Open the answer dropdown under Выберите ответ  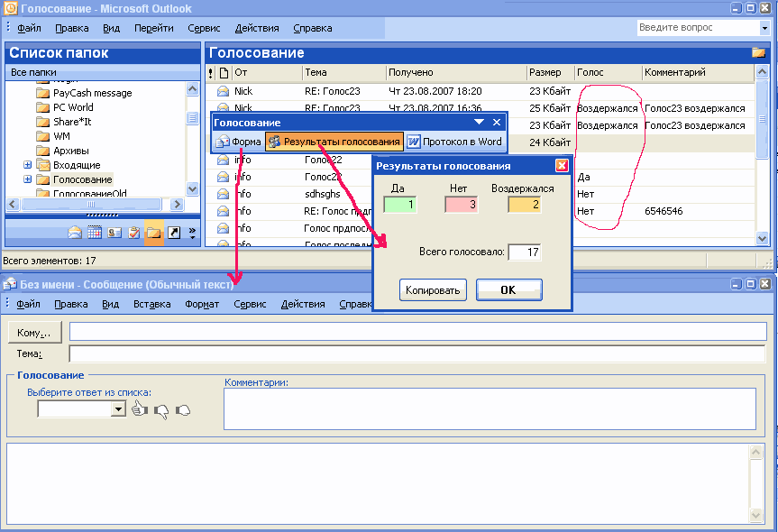coord(118,408)
